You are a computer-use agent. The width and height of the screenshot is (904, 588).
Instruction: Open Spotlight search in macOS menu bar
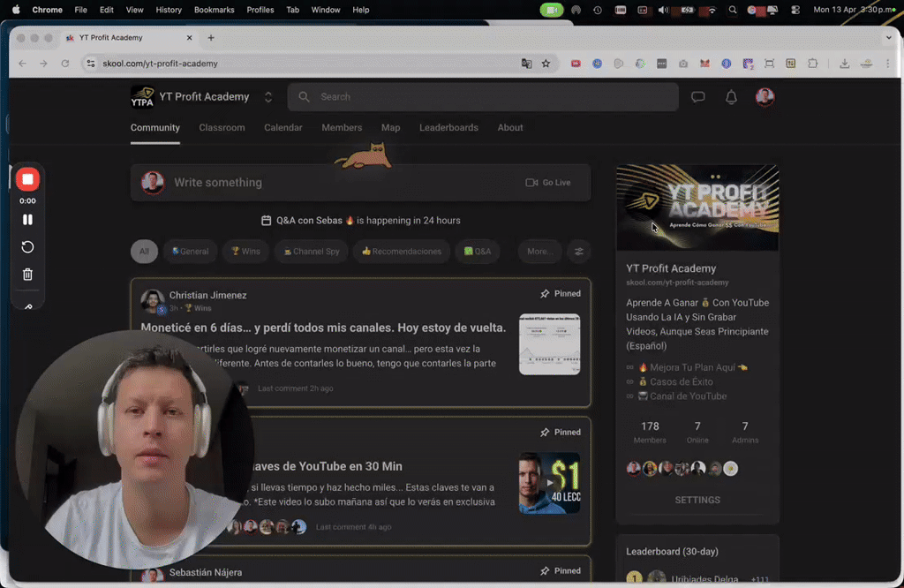coord(732,10)
